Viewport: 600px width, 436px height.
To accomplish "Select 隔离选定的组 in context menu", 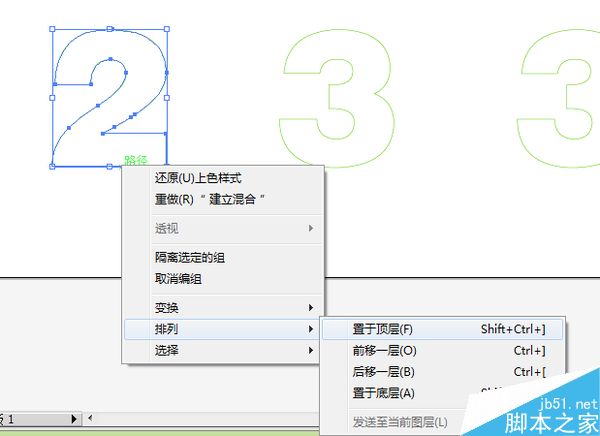I will [223, 258].
